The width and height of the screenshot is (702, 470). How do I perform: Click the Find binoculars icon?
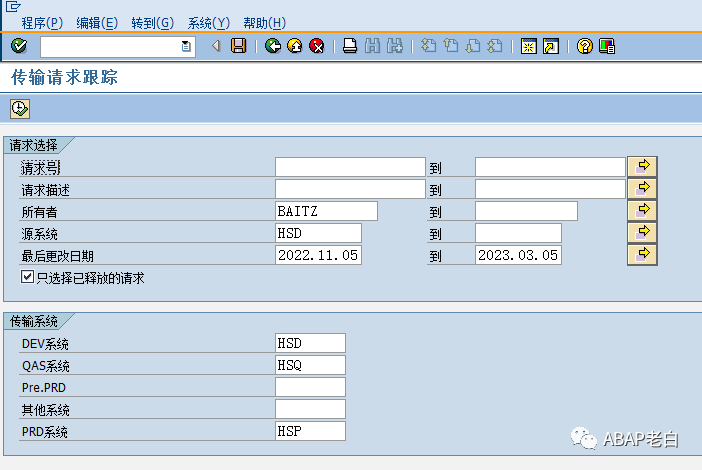(372, 46)
